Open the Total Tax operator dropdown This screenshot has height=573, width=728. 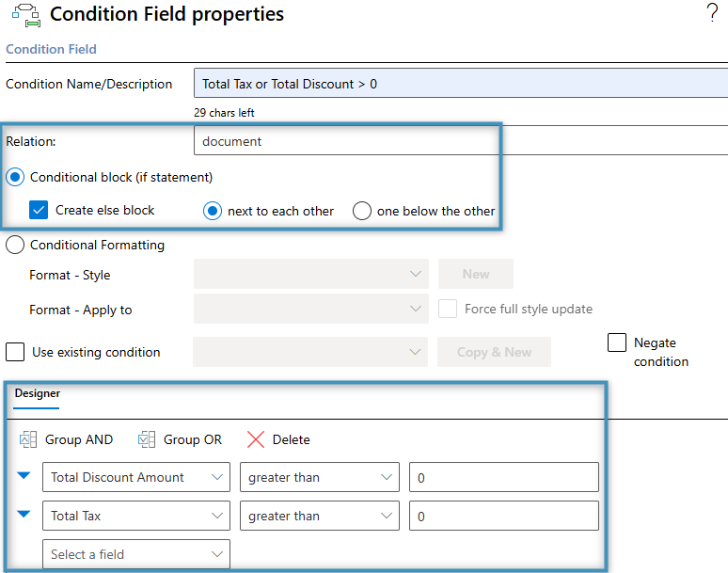click(320, 516)
